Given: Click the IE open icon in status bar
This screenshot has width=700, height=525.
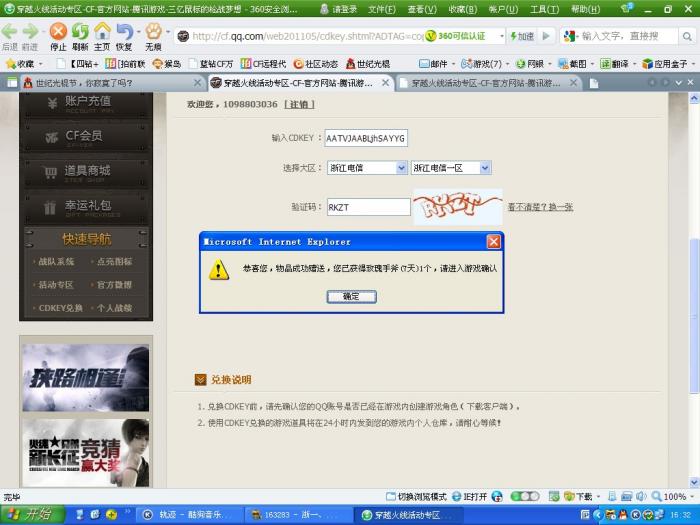Looking at the screenshot, I should (x=470, y=496).
